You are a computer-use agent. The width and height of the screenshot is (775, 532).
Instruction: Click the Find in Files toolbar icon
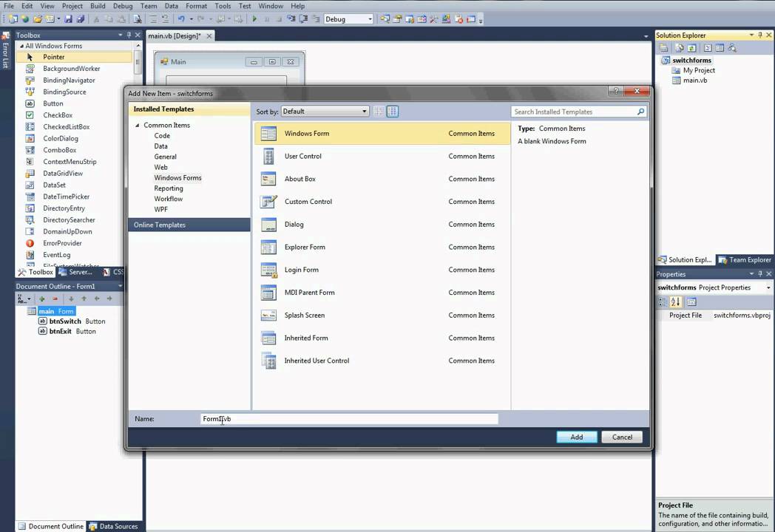tap(138, 18)
